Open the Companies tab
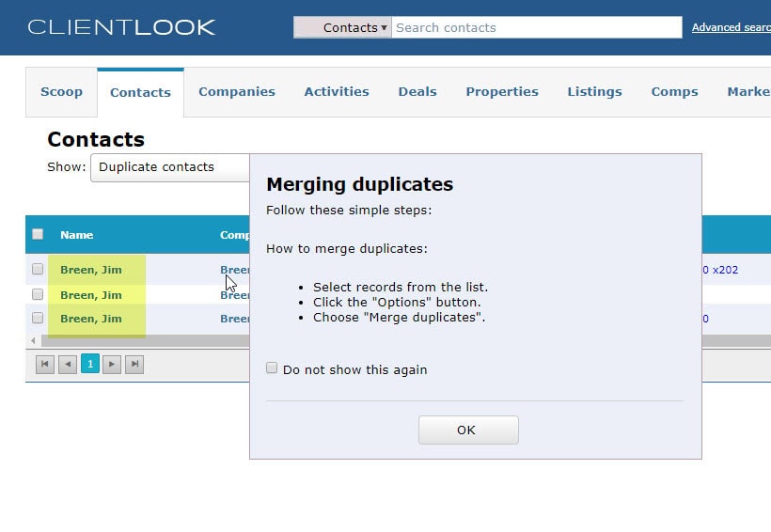771x532 pixels. point(237,92)
